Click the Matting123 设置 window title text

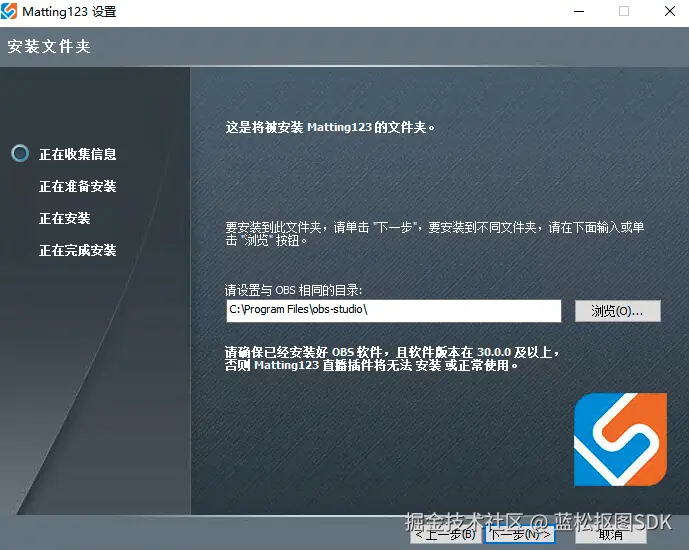(x=69, y=12)
